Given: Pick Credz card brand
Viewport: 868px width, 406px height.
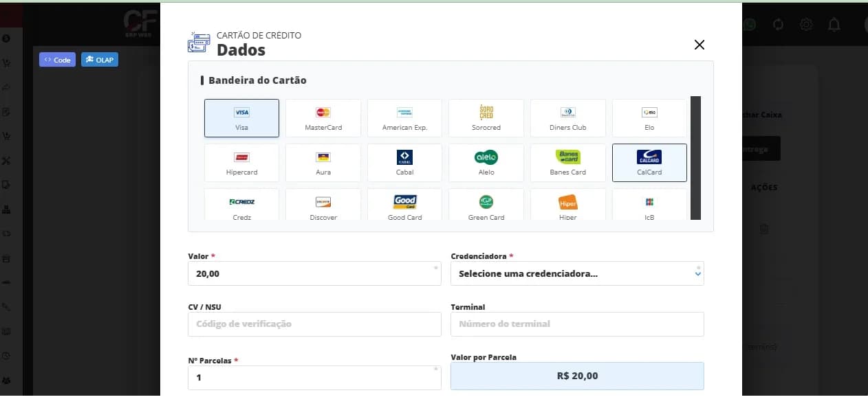Looking at the screenshot, I should click(241, 205).
